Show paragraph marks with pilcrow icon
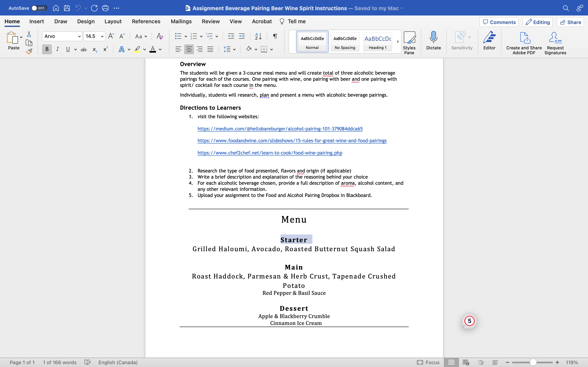The width and height of the screenshot is (588, 367). coord(275,36)
